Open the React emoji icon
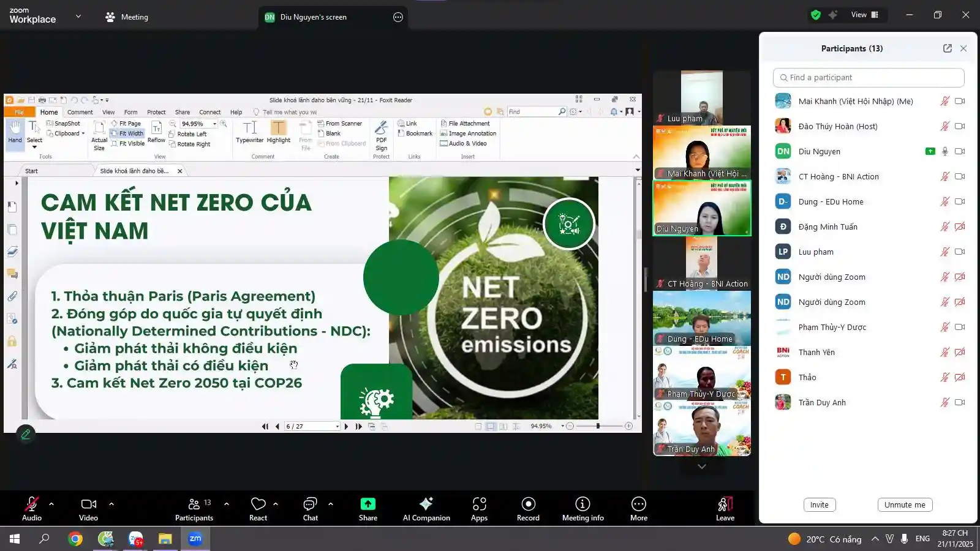Screen dimensions: 980x551 (x=258, y=504)
